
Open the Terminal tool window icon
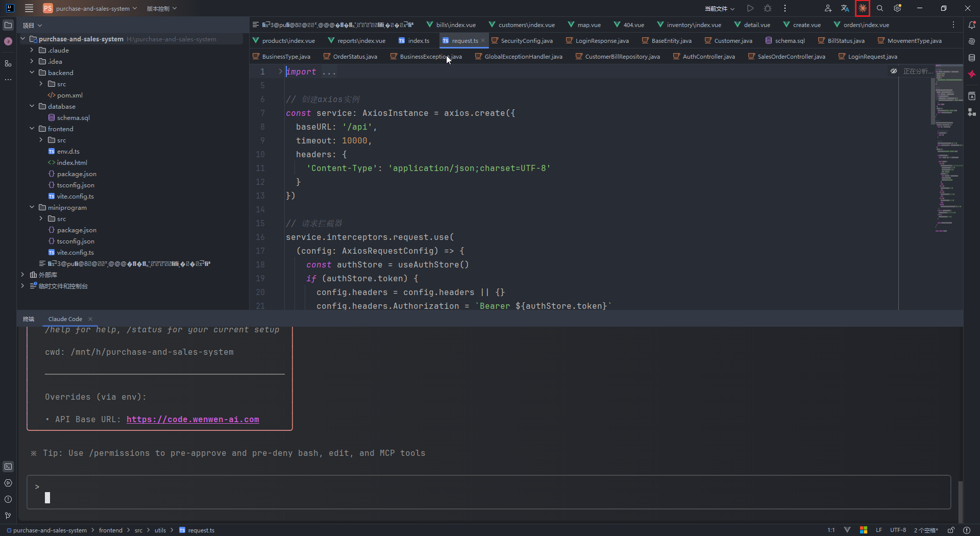coord(8,467)
